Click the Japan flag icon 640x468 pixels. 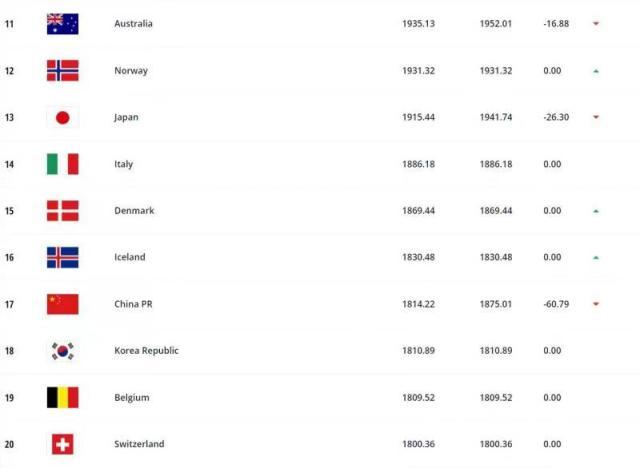62,117
